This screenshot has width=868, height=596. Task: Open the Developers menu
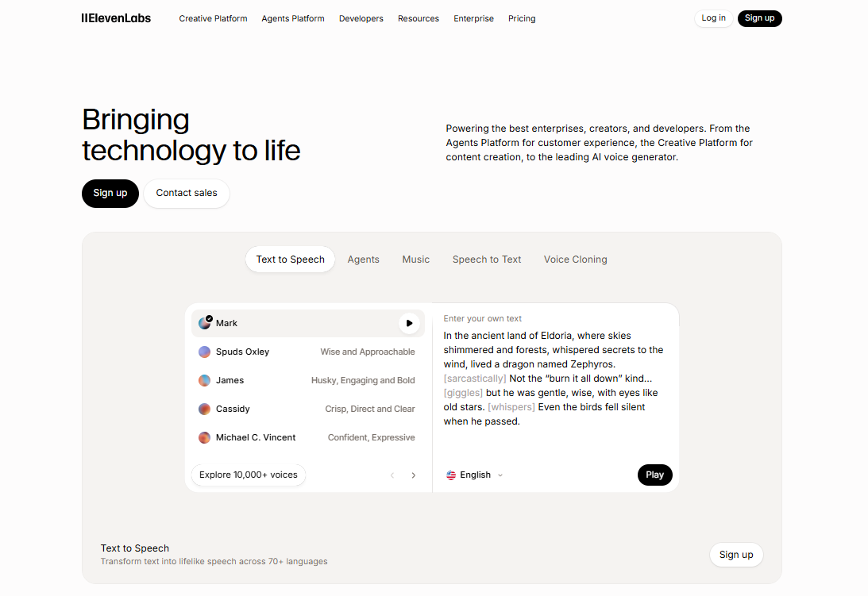pos(361,18)
